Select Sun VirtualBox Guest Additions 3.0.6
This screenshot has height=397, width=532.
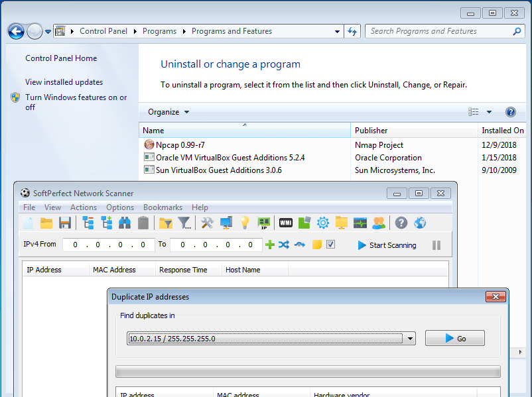tap(332, 170)
